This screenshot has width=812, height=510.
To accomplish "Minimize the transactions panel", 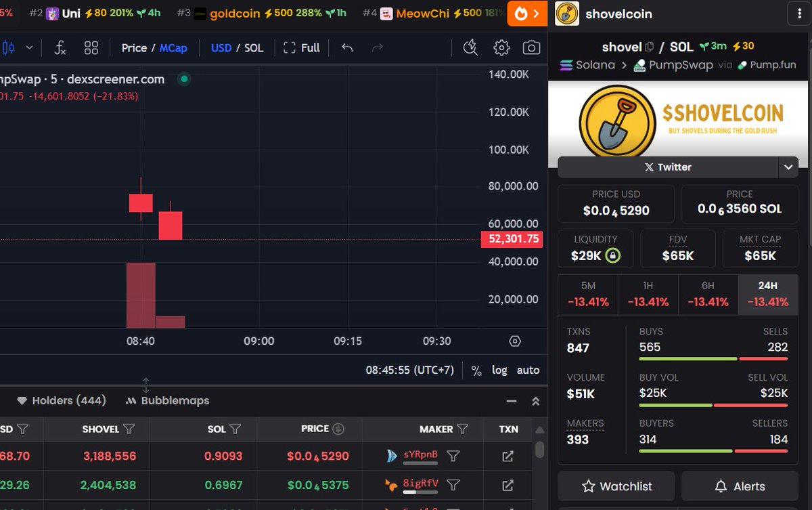I will pyautogui.click(x=511, y=401).
